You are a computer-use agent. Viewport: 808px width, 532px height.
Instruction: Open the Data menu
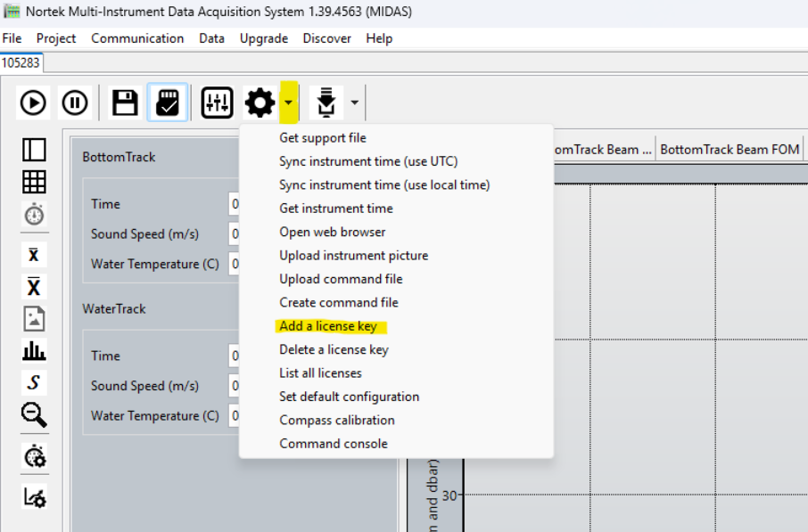[211, 38]
